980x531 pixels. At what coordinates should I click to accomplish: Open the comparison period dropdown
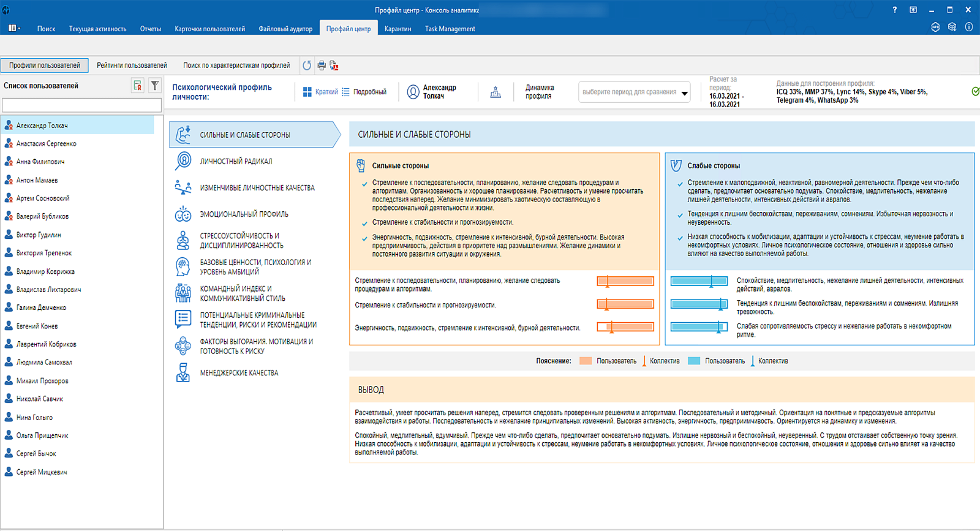point(635,92)
